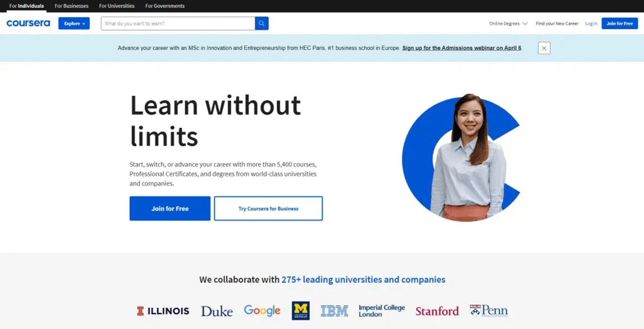Open the Imperial College London logo
This screenshot has height=329, width=644.
(382, 310)
